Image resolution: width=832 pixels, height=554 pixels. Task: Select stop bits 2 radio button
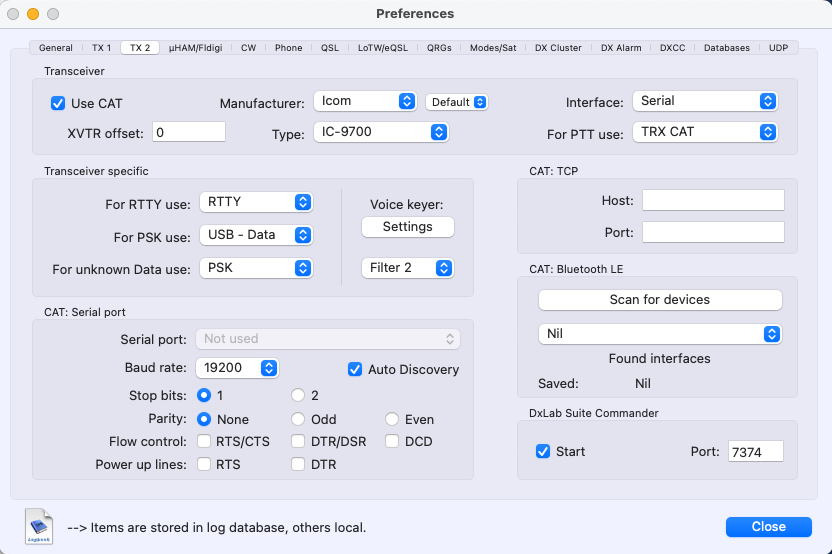(x=298, y=395)
